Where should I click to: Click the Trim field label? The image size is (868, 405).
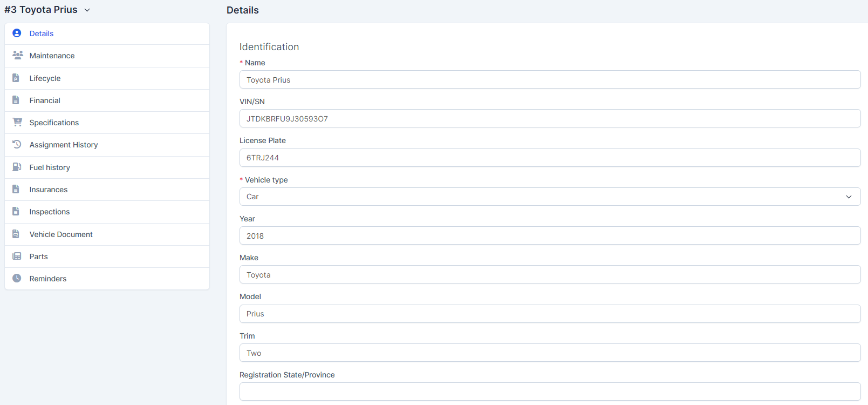point(247,336)
